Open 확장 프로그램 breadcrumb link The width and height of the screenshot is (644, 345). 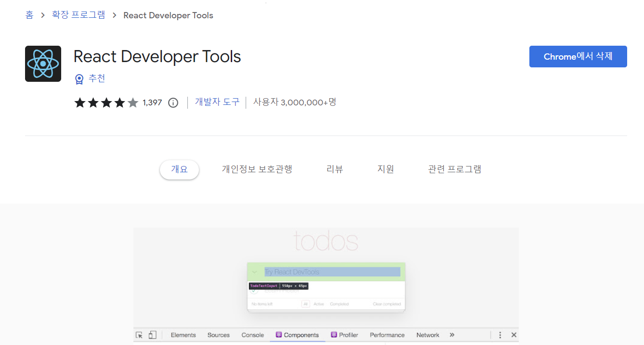point(79,15)
